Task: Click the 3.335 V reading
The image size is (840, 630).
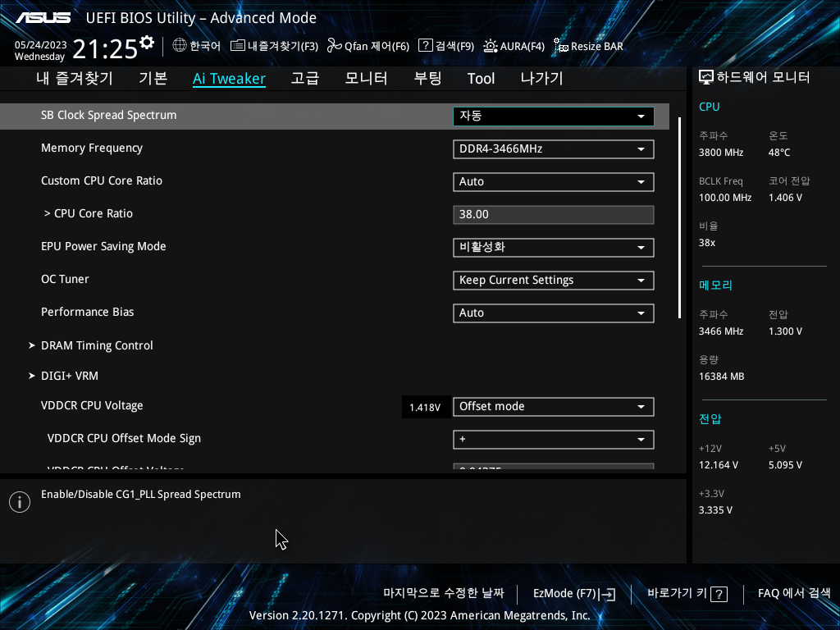Action: click(715, 510)
